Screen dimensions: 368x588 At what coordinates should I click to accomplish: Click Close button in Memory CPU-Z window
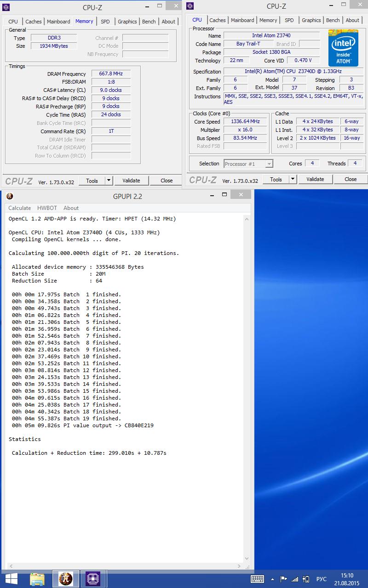pos(167,181)
